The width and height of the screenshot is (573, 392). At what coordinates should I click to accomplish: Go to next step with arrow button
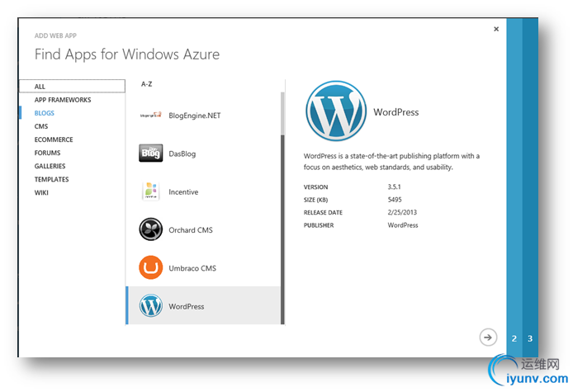[488, 338]
